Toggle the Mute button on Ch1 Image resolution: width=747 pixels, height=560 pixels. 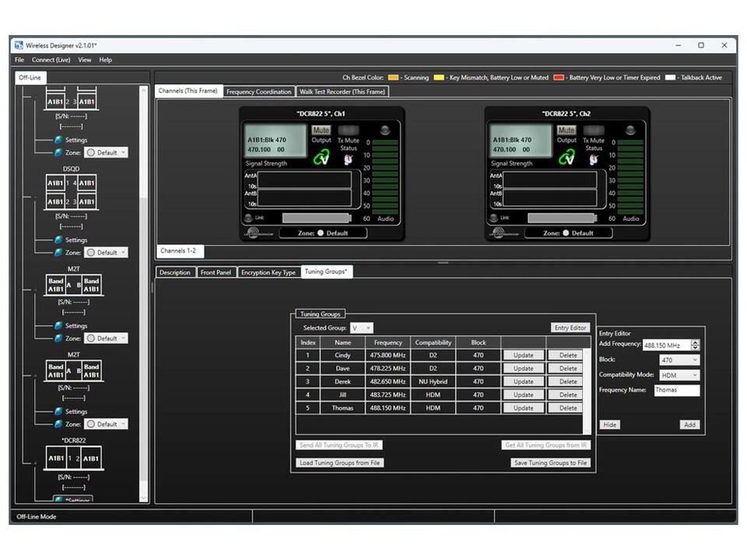click(x=321, y=131)
